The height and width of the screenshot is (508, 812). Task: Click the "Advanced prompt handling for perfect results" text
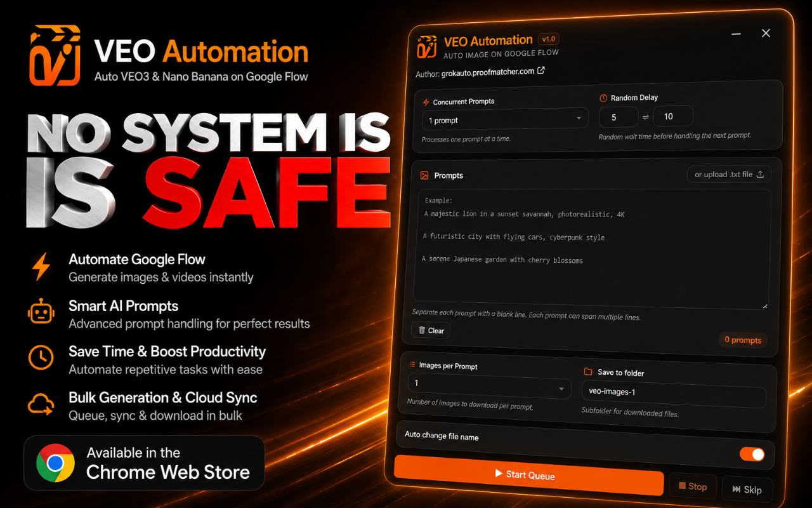click(189, 324)
